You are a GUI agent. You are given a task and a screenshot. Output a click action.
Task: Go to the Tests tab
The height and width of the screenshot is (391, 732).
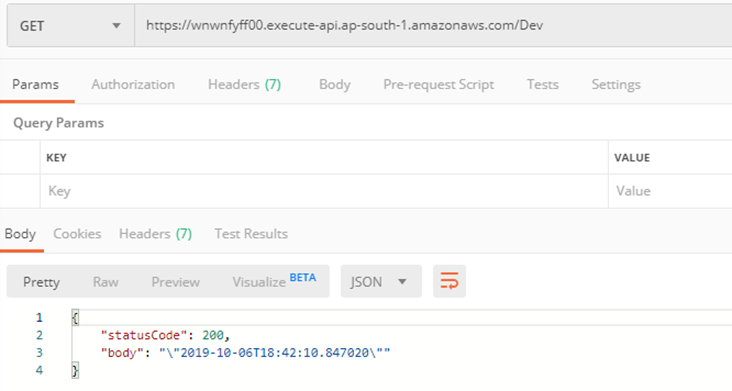click(542, 84)
